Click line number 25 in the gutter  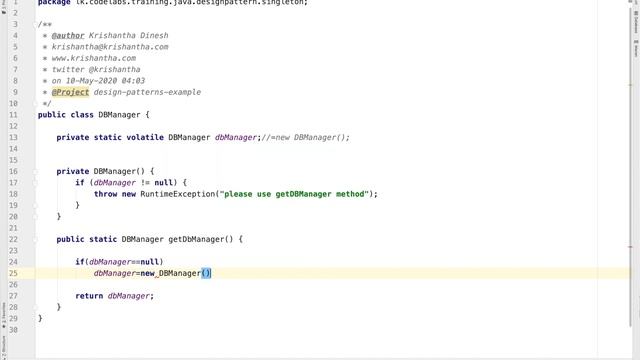(x=13, y=273)
